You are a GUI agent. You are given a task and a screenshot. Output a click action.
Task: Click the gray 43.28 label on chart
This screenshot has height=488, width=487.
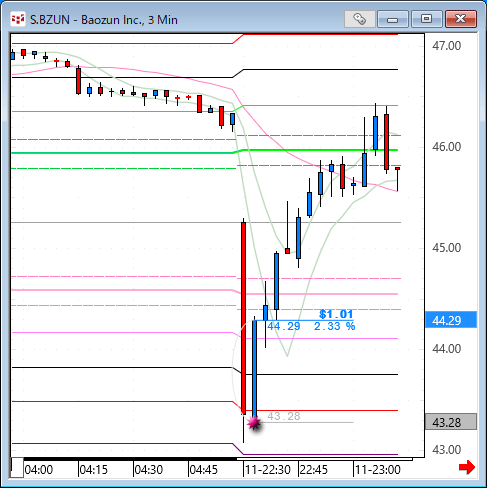[284, 416]
